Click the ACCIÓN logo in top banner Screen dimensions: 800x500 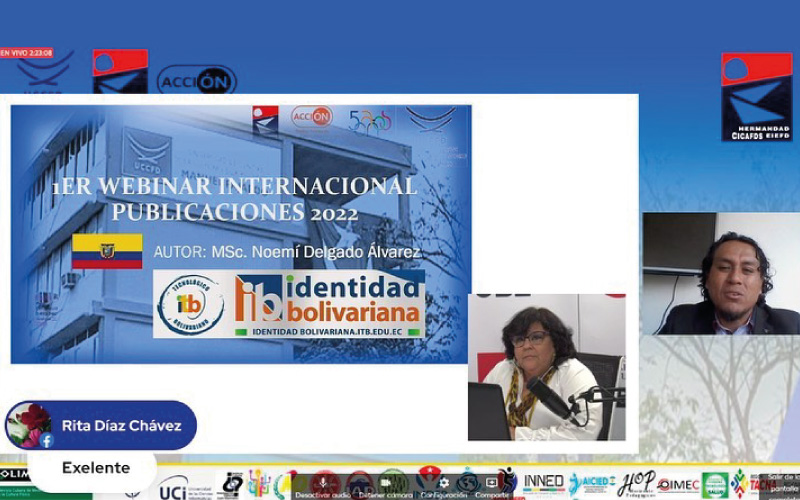[196, 80]
